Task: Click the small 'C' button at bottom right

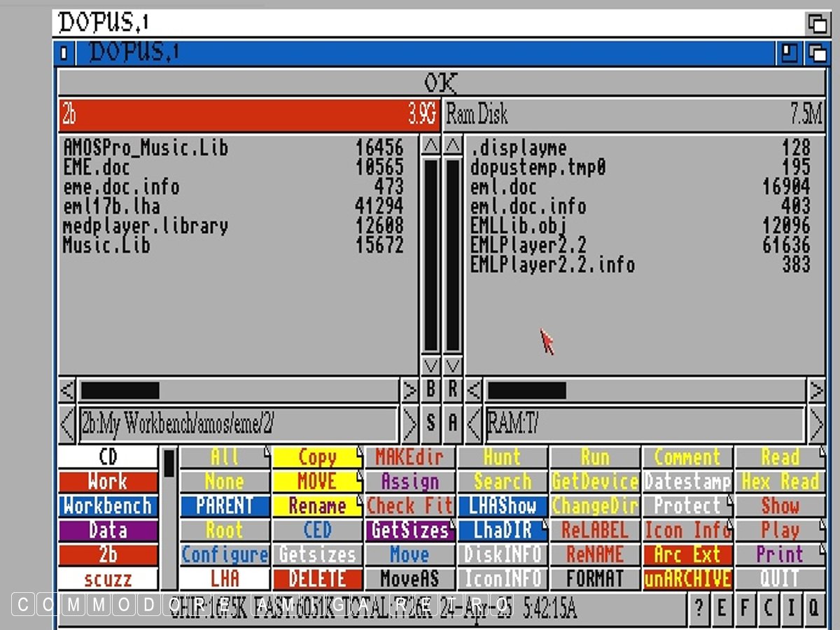Action: pos(769,607)
